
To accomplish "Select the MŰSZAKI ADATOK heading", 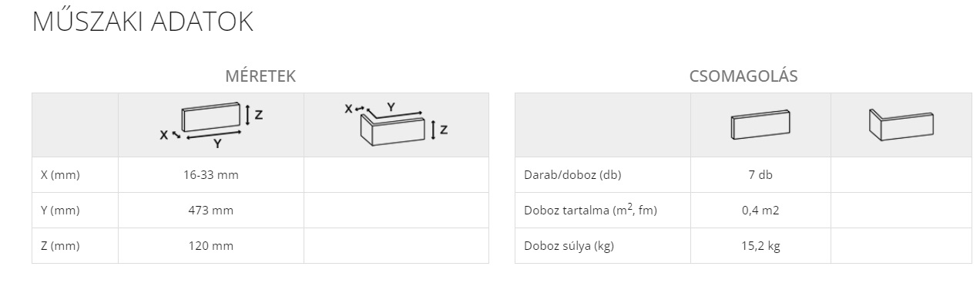I will [143, 22].
